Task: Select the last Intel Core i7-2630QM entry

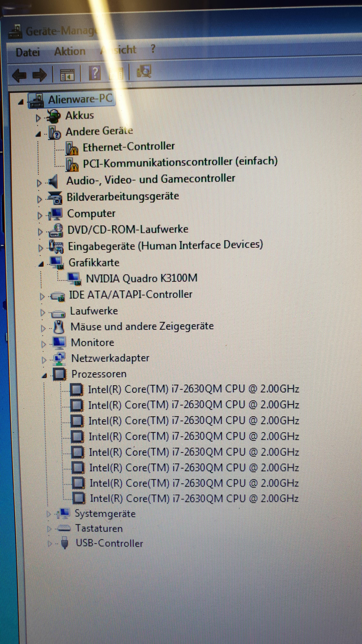Action: click(x=194, y=498)
